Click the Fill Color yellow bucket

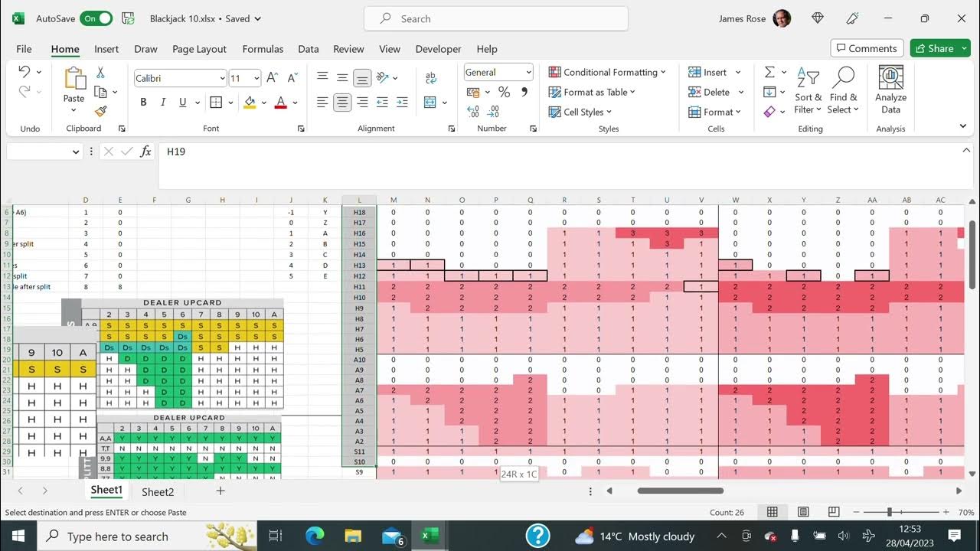250,102
